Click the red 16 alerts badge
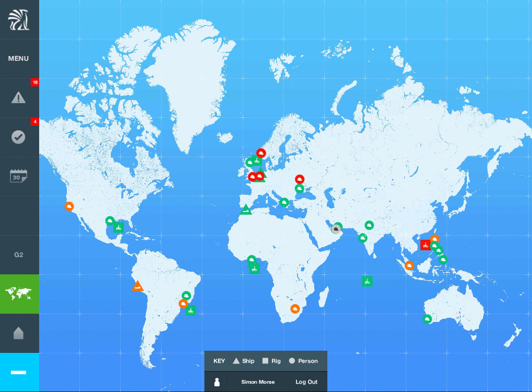 click(x=35, y=82)
